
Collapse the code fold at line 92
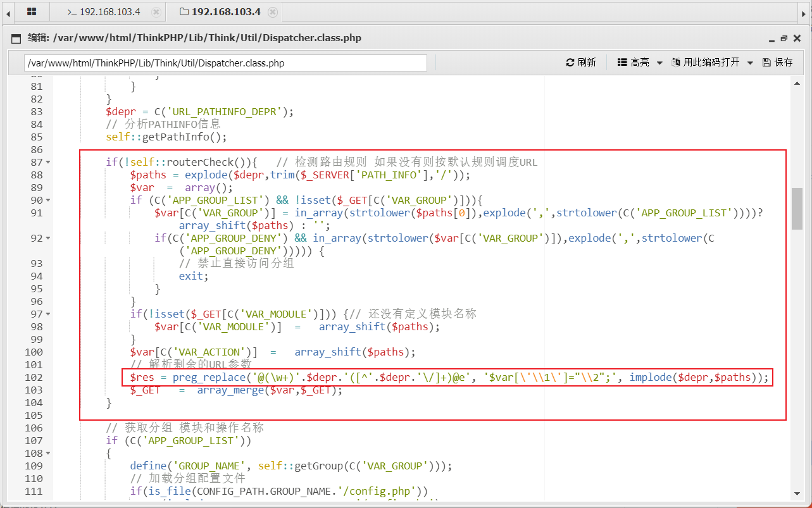[x=48, y=239]
